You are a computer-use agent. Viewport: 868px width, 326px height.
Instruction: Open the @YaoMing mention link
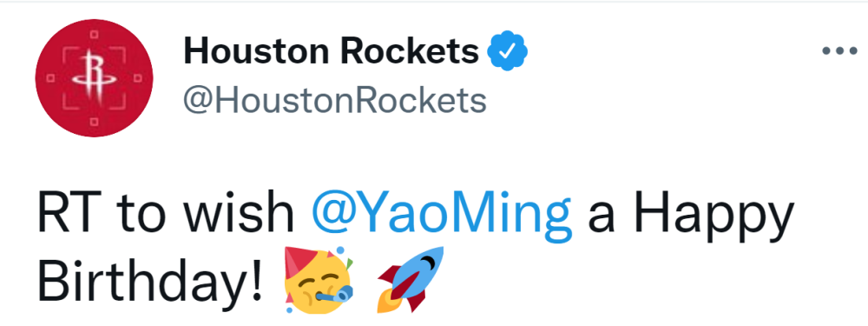pos(441,214)
